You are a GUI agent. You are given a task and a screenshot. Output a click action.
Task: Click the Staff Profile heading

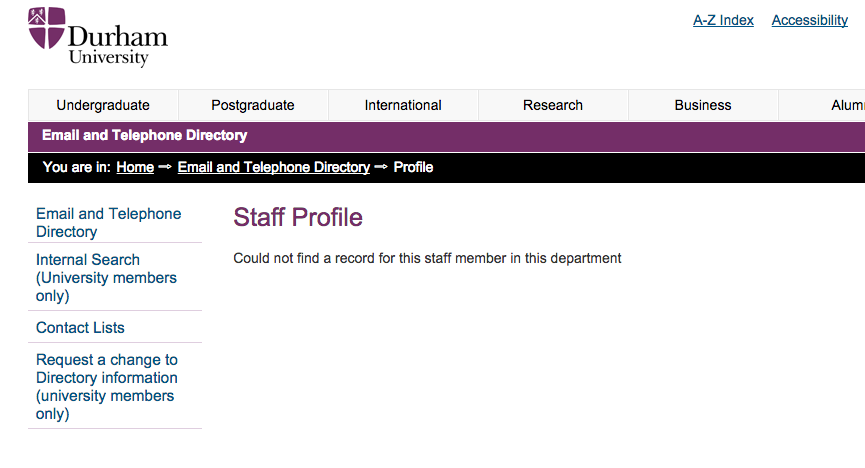pos(298,217)
